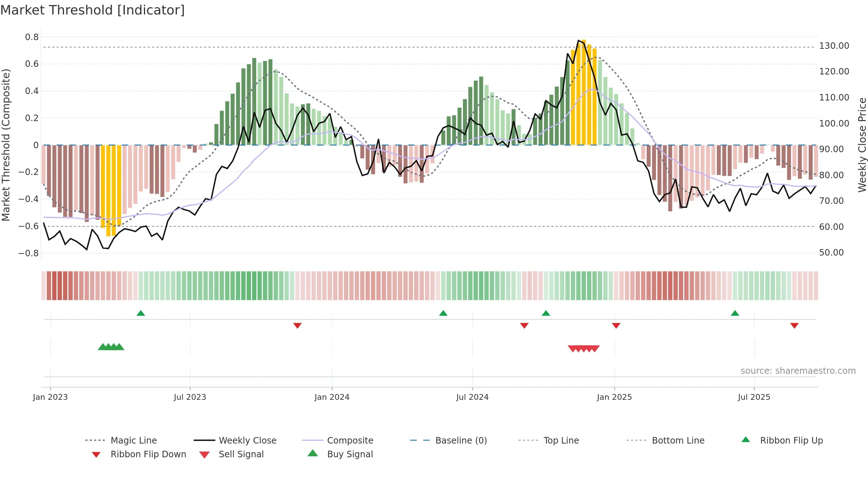Click the 100.00 price axis tick
The width and height of the screenshot is (868, 488).
click(834, 124)
